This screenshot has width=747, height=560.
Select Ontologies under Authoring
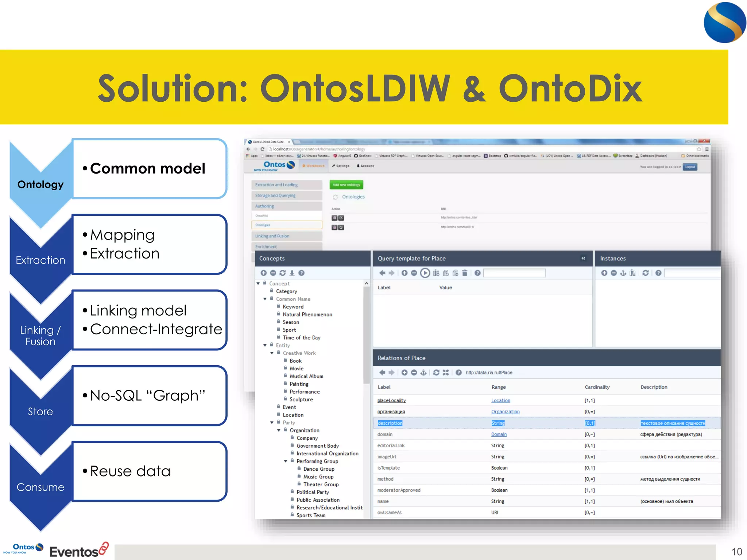click(x=287, y=225)
